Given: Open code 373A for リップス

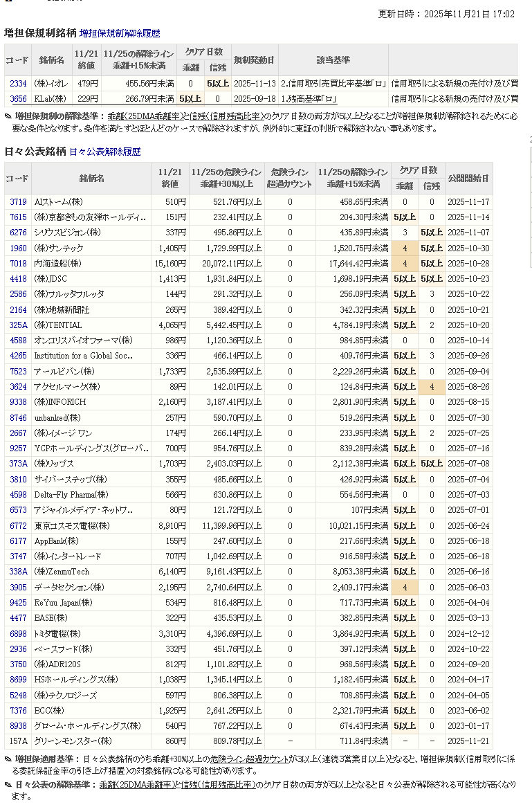Looking at the screenshot, I should pos(18,464).
